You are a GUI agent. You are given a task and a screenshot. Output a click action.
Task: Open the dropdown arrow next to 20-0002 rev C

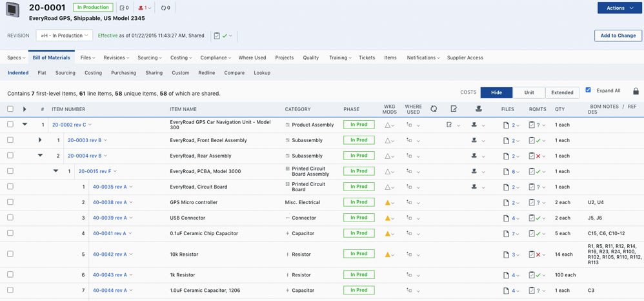[x=90, y=125]
